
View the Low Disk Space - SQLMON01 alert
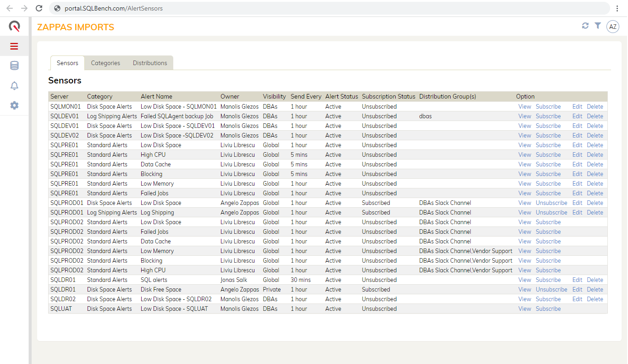pos(524,106)
